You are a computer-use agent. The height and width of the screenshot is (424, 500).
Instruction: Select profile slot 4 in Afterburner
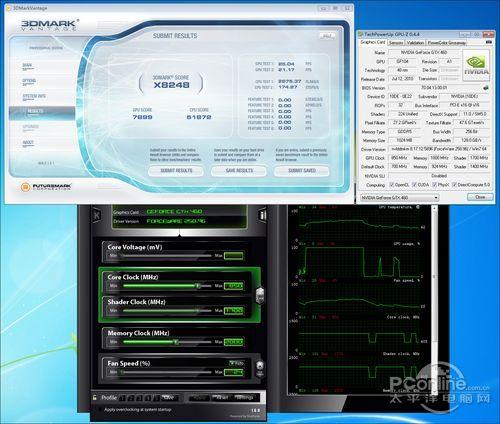pyautogui.click(x=148, y=398)
